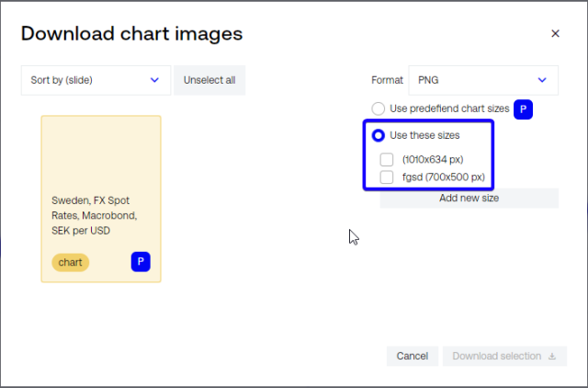Click the yellow chart tag label
Screen dimensions: 588x388
[x=71, y=262]
